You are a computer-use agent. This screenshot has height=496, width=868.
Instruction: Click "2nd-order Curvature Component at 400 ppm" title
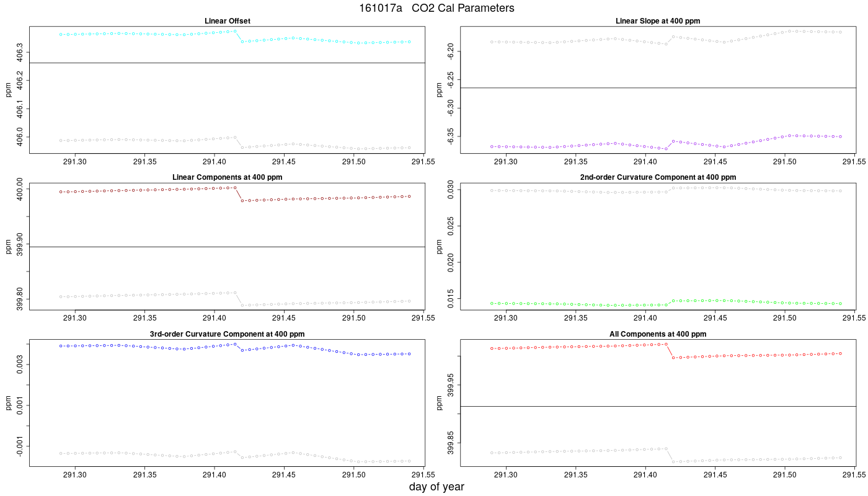click(658, 177)
